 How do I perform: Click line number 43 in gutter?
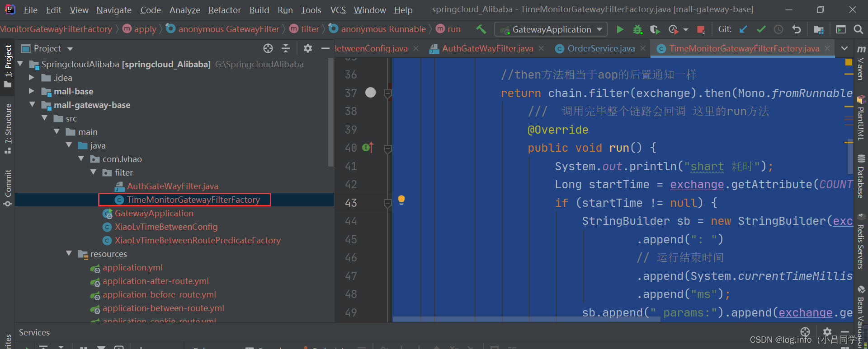[x=351, y=203]
